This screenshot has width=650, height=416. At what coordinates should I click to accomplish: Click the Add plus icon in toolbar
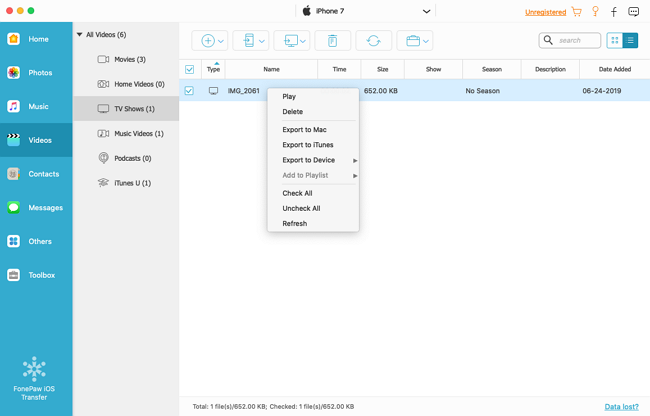[208, 41]
